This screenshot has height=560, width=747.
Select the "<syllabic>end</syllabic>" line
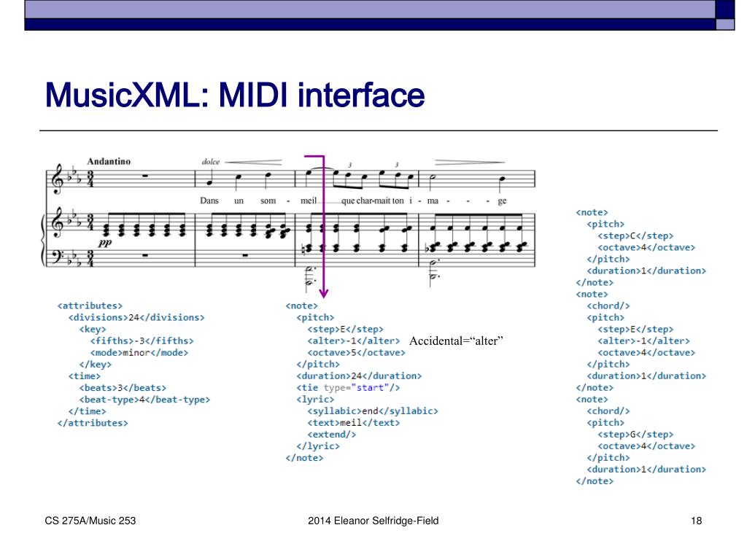coord(373,411)
